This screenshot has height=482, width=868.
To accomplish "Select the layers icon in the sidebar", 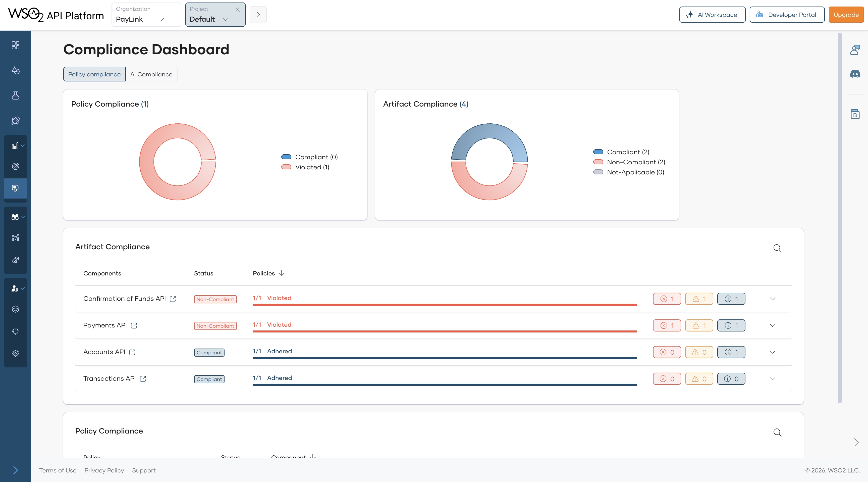I will (x=15, y=309).
